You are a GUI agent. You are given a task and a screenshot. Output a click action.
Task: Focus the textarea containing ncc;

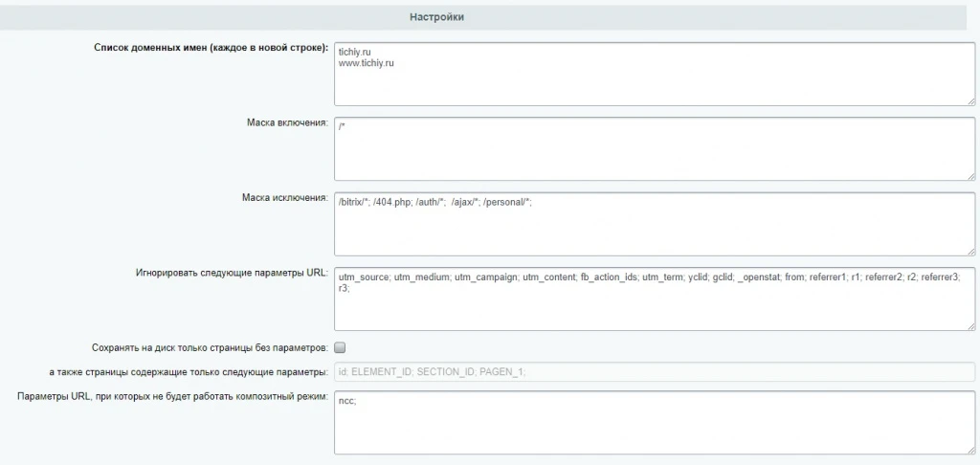655,423
